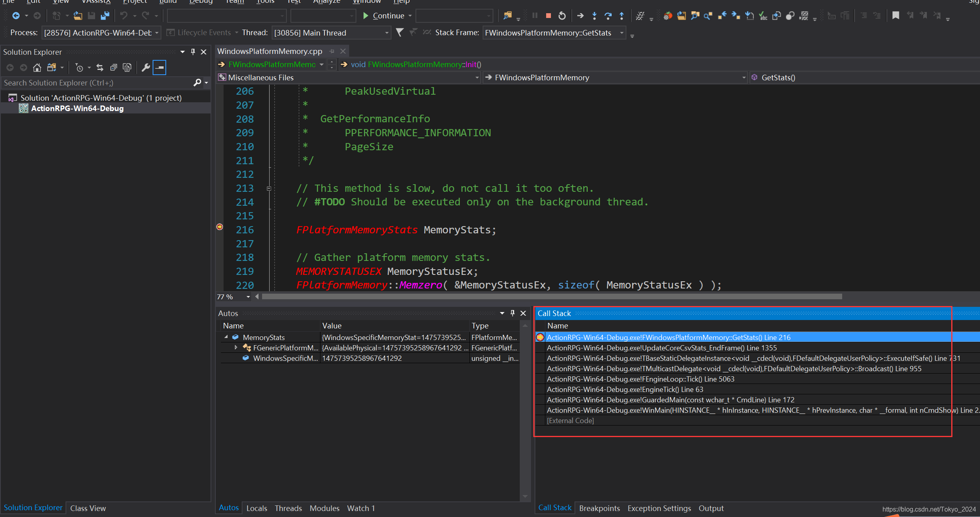980x517 pixels.
Task: Click Solution Explorer Home icon
Action: coord(37,68)
